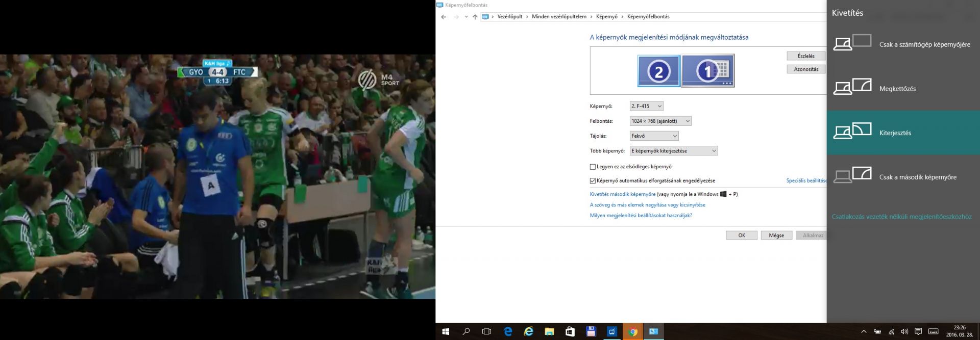The height and width of the screenshot is (340, 980).
Task: Click the computer icon in address bar
Action: 485,17
